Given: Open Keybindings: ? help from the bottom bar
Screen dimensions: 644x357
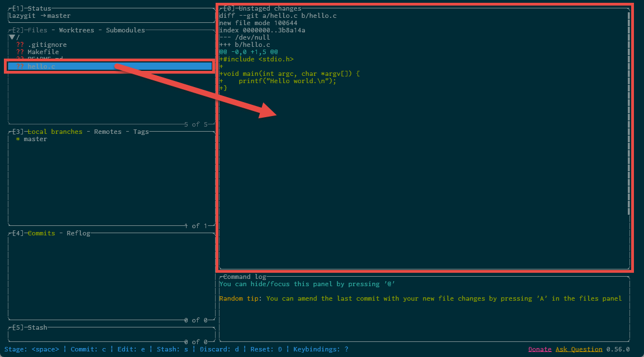Looking at the screenshot, I should pos(321,349).
